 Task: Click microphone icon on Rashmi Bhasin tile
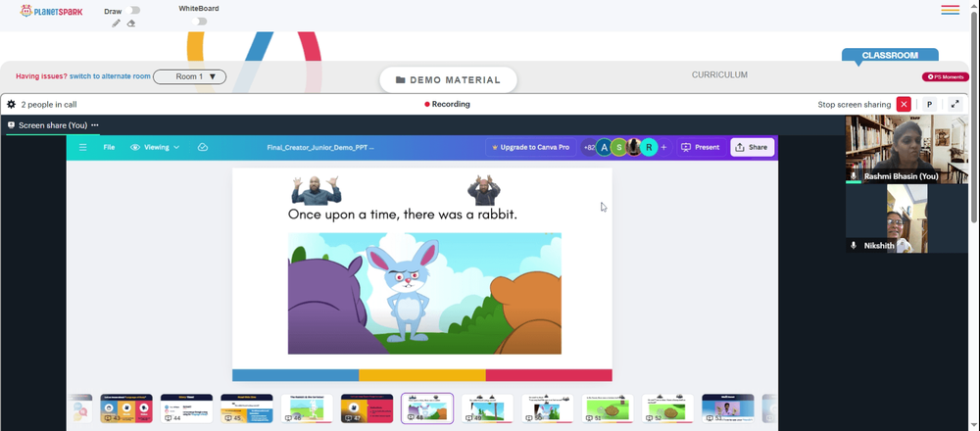(x=854, y=176)
